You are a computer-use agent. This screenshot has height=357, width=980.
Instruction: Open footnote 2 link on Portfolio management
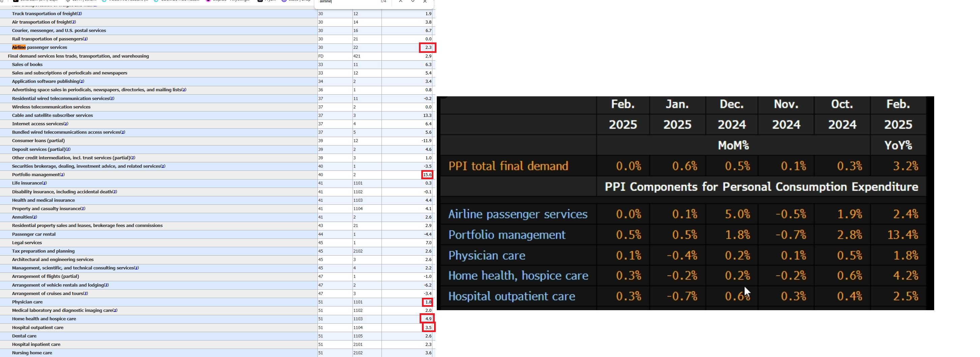62,175
